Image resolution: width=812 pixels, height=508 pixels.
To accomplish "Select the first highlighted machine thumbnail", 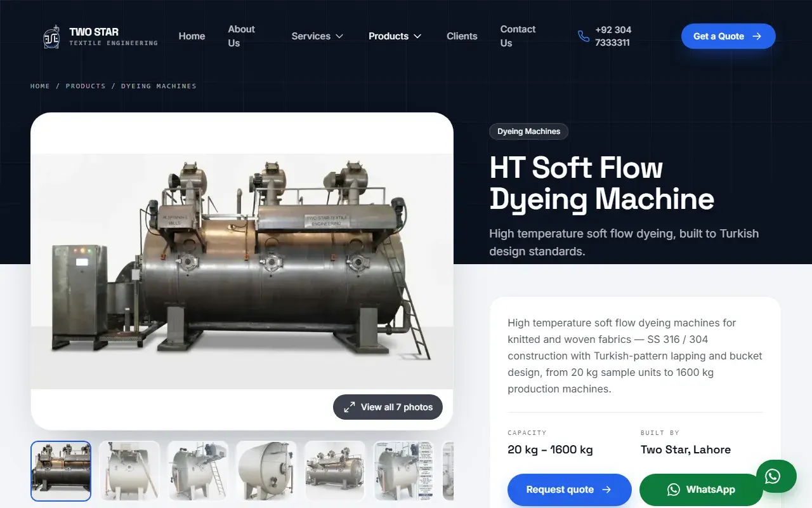I will (x=61, y=471).
